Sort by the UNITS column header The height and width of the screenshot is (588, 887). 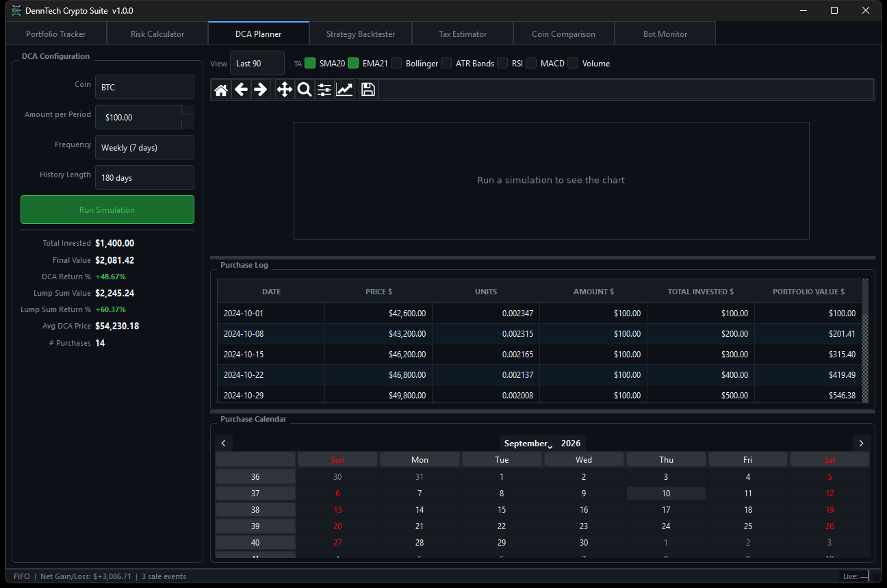[486, 291]
